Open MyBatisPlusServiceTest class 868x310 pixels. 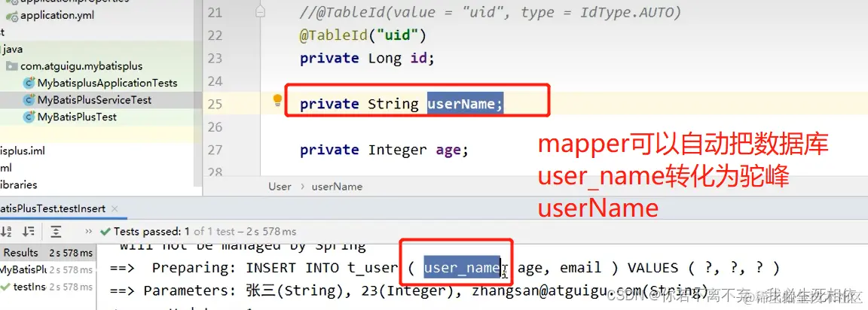[x=94, y=101]
